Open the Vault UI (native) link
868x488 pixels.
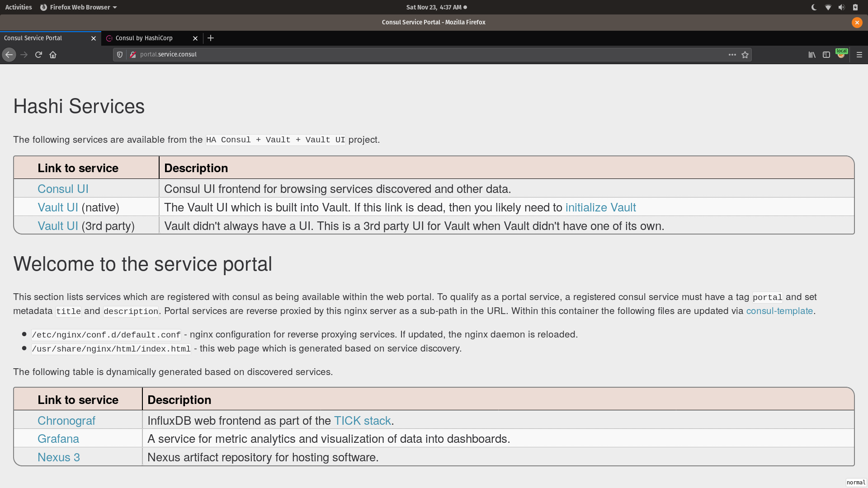click(x=58, y=207)
